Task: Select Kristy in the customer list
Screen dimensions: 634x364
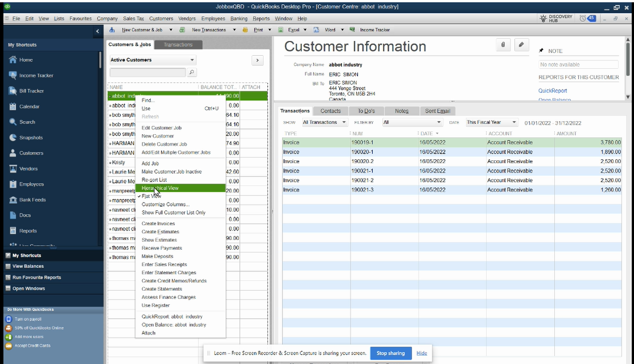Action: [118, 163]
